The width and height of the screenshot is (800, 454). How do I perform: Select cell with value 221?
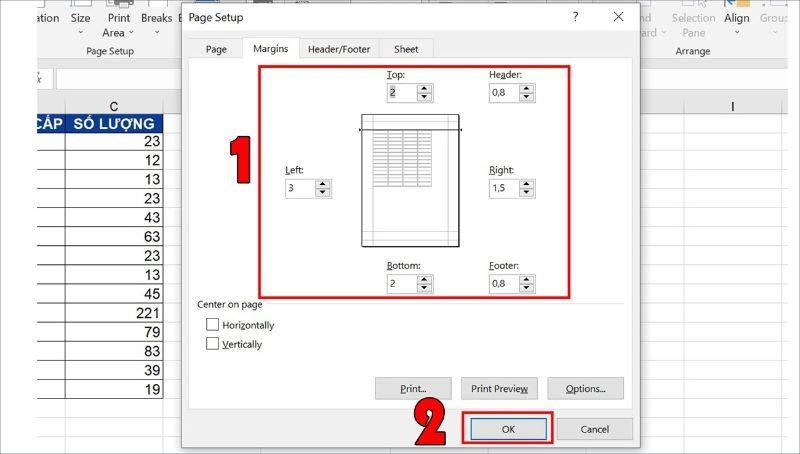[x=114, y=313]
